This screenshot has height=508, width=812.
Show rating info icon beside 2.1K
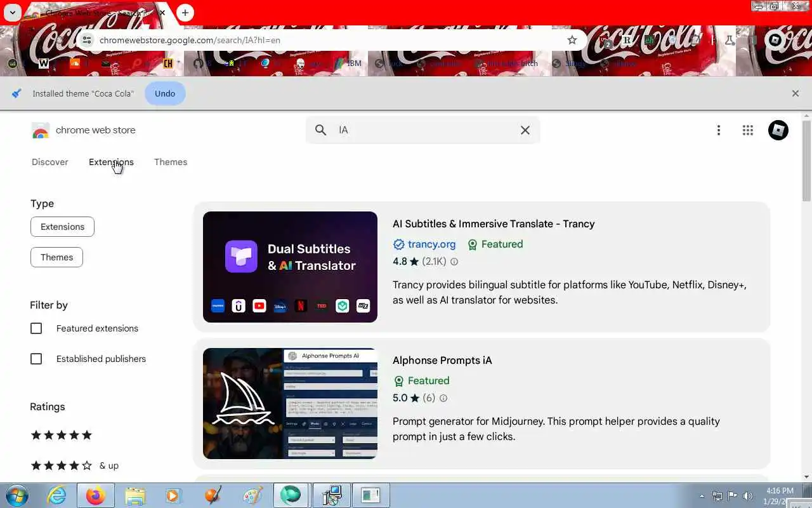pos(454,262)
